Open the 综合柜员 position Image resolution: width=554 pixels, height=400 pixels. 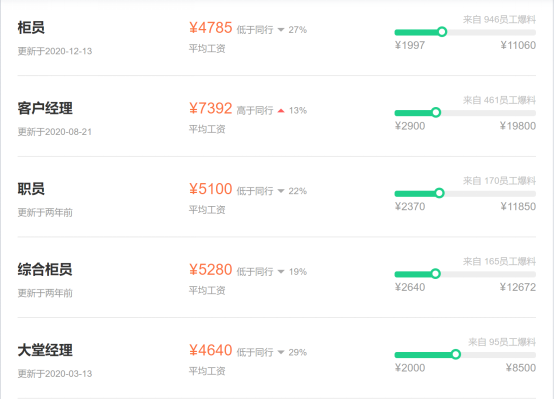(45, 269)
